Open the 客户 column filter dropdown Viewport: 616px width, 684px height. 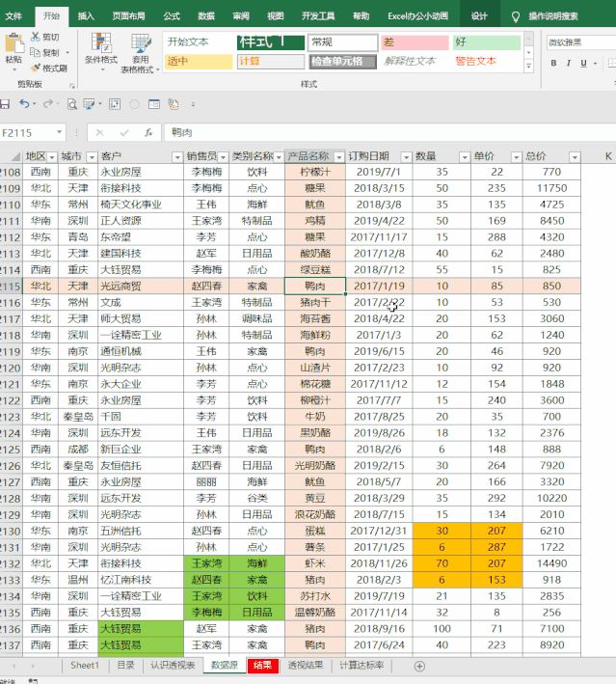177,157
